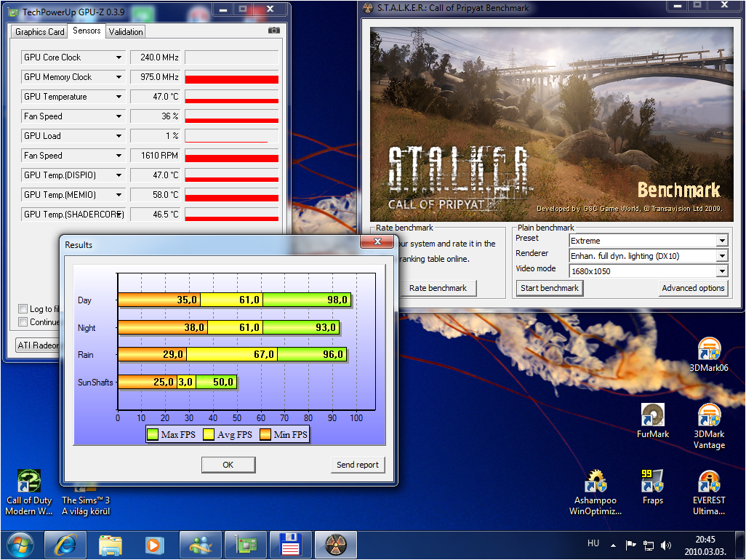
Task: Open the Action Center flag icon
Action: (631, 545)
